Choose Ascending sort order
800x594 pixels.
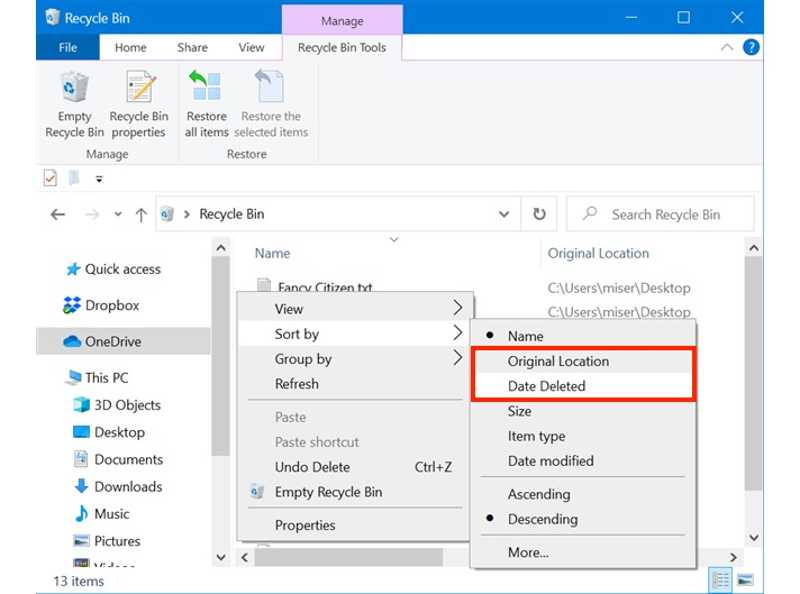click(538, 494)
